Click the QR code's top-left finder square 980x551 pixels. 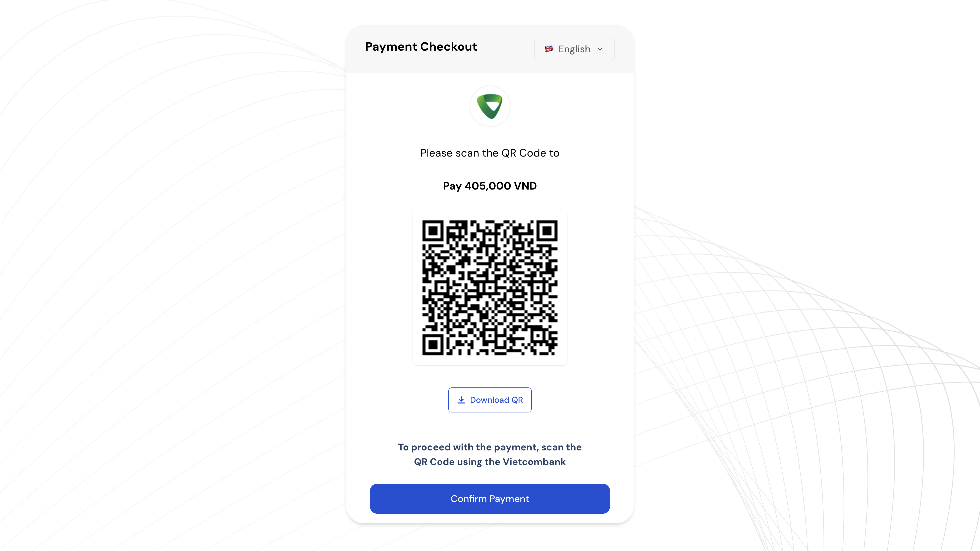pyautogui.click(x=433, y=231)
